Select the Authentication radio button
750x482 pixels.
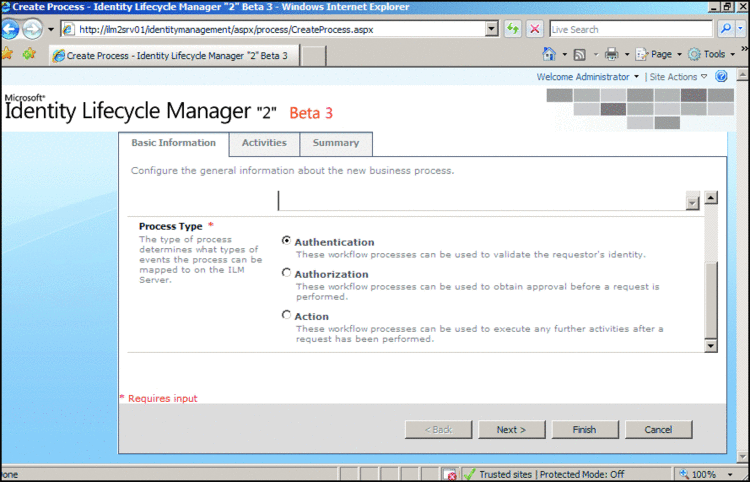click(286, 241)
